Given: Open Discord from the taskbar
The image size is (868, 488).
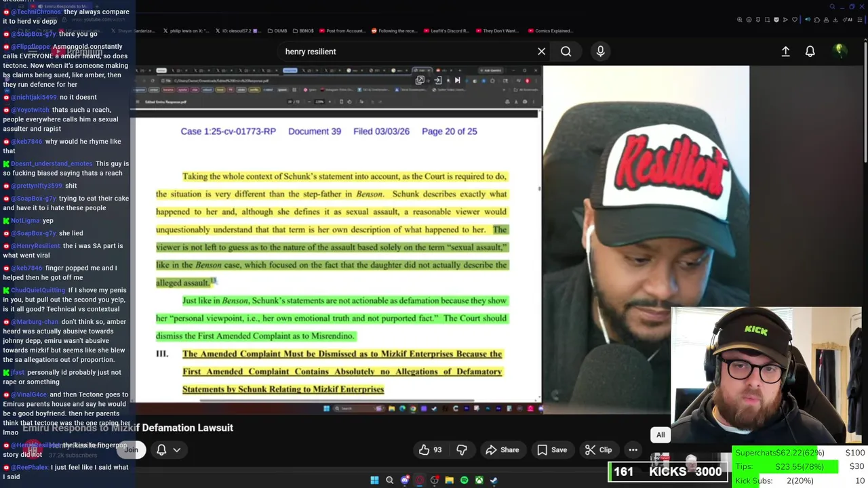Looking at the screenshot, I should [405, 481].
